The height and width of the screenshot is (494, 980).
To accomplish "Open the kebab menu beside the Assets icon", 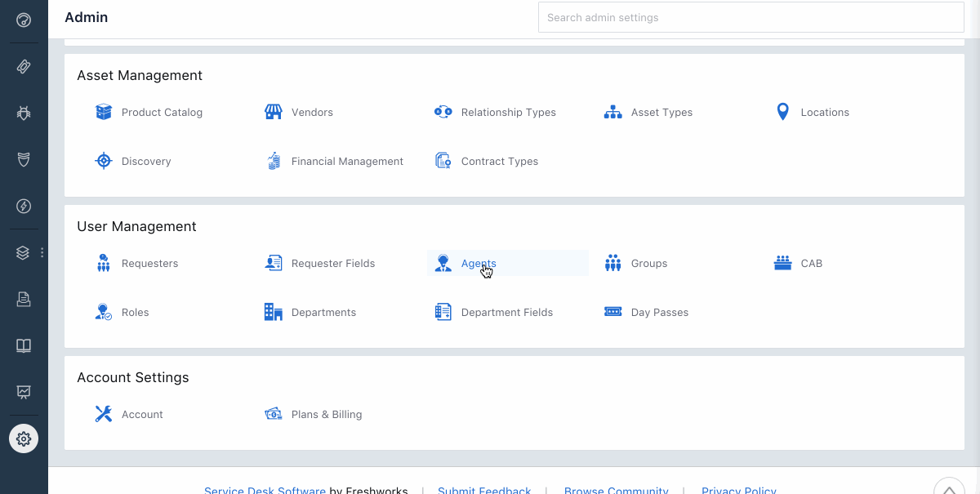I will [42, 252].
